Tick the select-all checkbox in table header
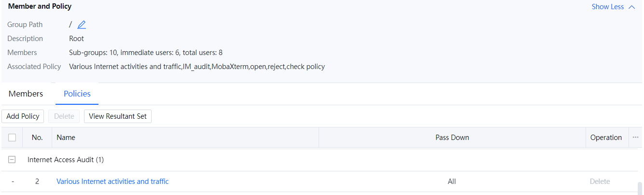This screenshot has width=644, height=195. [x=12, y=138]
